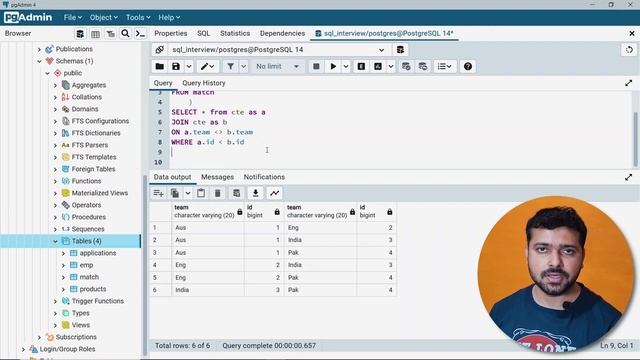
Task: Expand the match table node
Action: coord(63,277)
